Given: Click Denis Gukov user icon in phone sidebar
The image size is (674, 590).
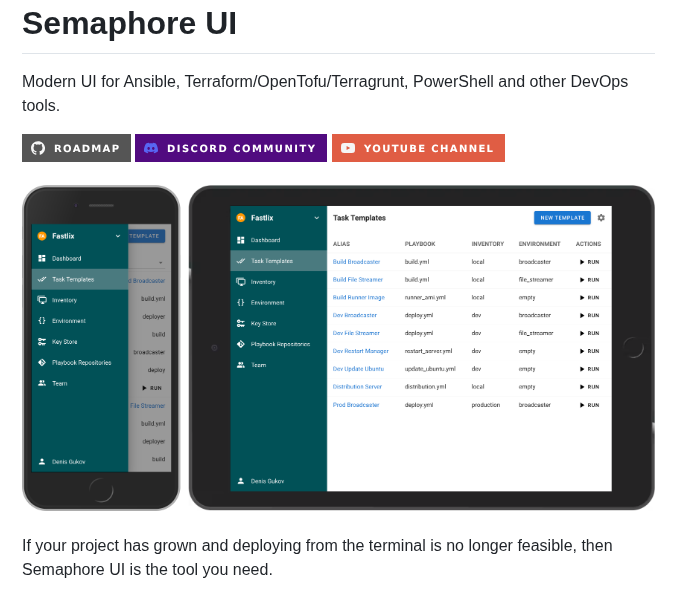Looking at the screenshot, I should [x=42, y=462].
